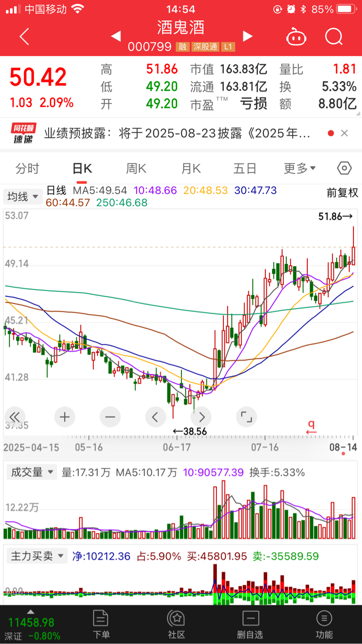Open the 业绩预披露 news headline
Screen dimensions: 362x644
point(177,133)
